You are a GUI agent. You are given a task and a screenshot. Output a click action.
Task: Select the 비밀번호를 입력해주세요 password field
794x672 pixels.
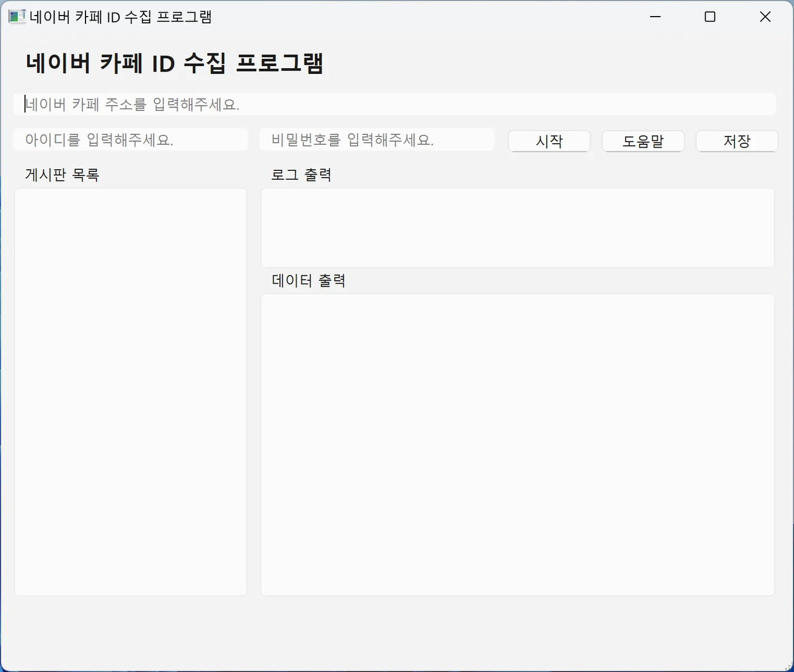point(377,139)
